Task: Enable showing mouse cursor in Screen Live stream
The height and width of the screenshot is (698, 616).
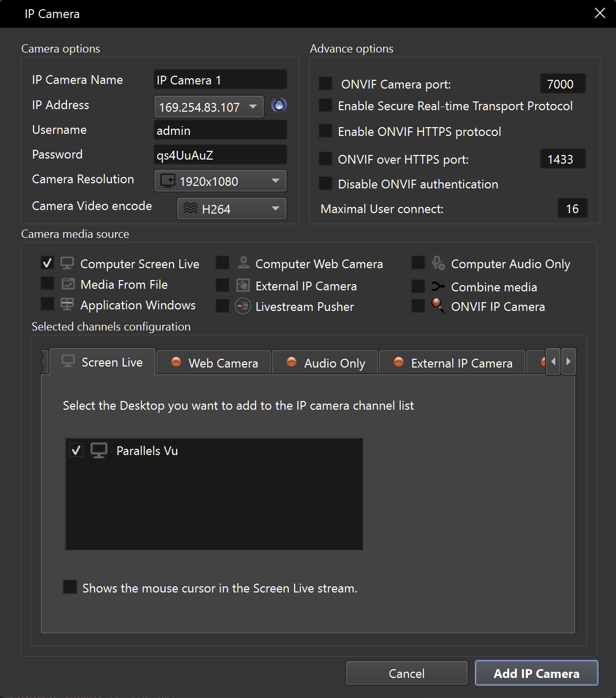Action: [x=70, y=587]
